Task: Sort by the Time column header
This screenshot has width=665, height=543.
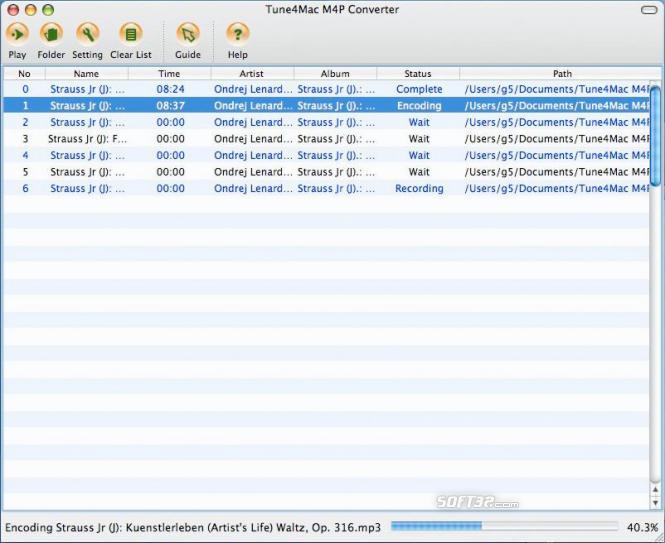Action: (169, 74)
